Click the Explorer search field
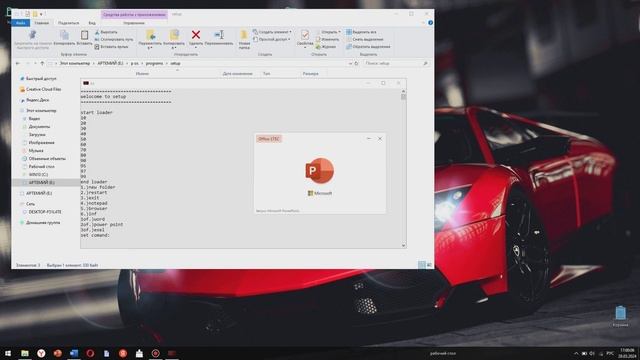Image resolution: width=640 pixels, height=360 pixels. (396, 63)
